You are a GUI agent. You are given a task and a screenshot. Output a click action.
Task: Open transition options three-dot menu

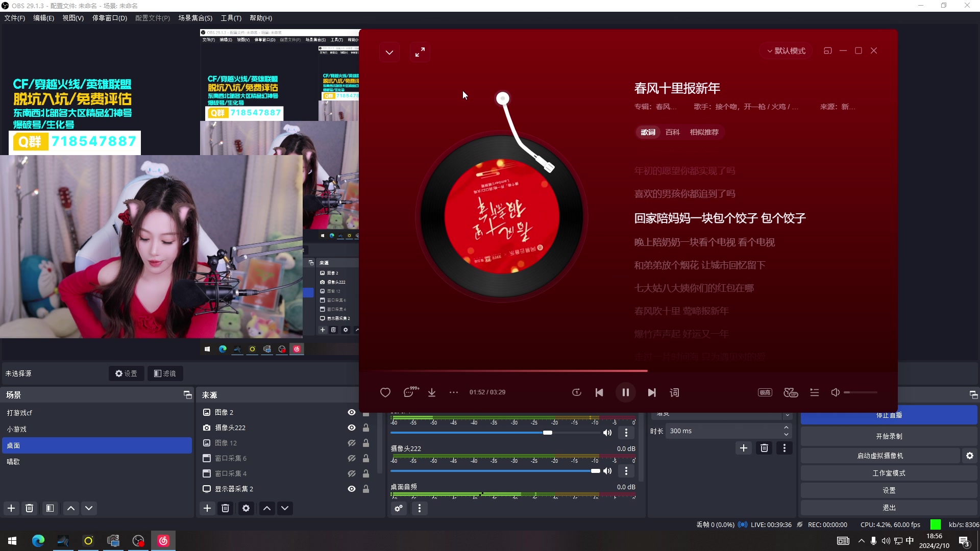pyautogui.click(x=785, y=448)
